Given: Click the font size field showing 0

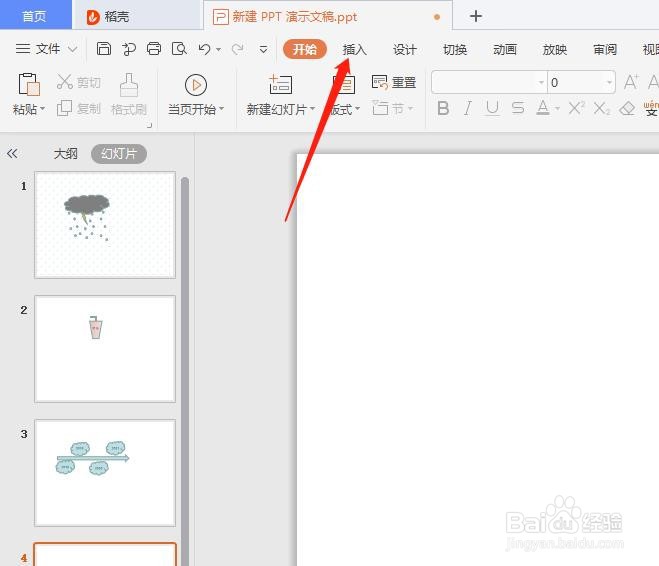Looking at the screenshot, I should [576, 82].
